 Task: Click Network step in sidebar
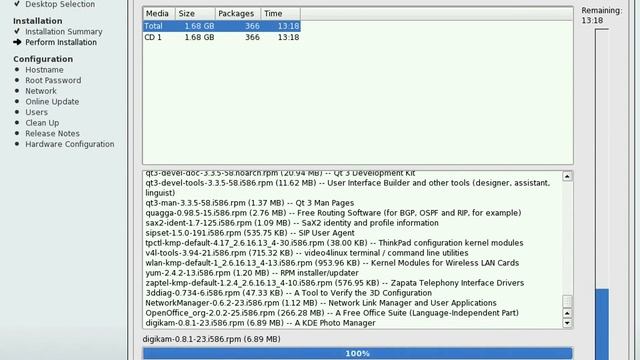41,91
